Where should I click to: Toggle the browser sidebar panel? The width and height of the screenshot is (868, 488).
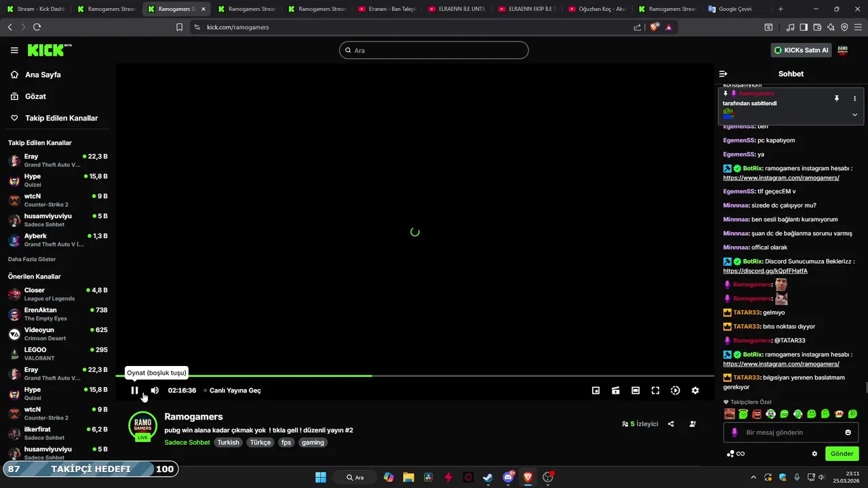coord(804,27)
